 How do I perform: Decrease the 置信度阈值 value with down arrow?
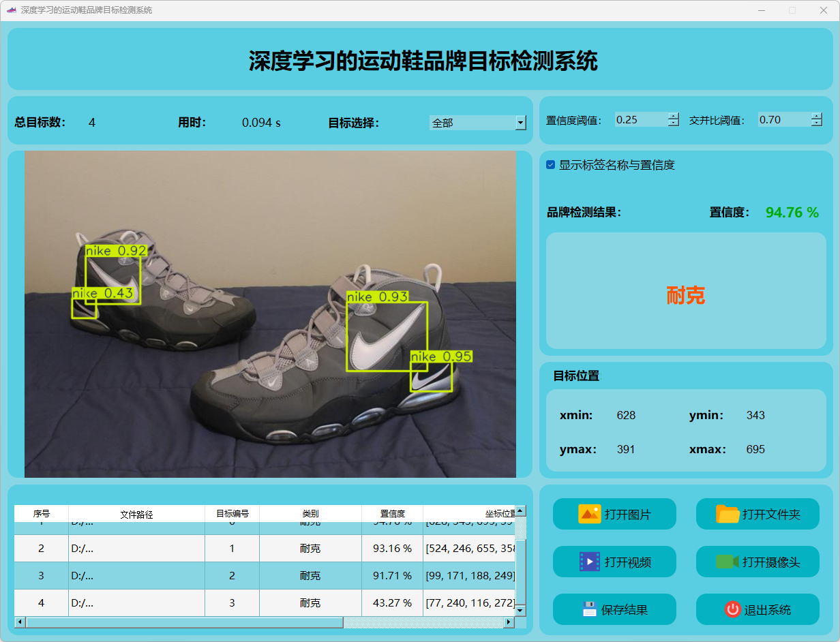[674, 123]
